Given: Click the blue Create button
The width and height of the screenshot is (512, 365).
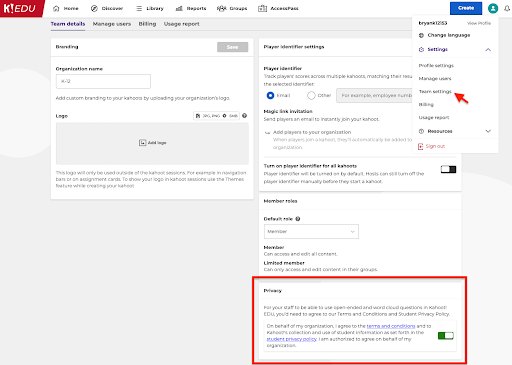Looking at the screenshot, I should tap(466, 8).
